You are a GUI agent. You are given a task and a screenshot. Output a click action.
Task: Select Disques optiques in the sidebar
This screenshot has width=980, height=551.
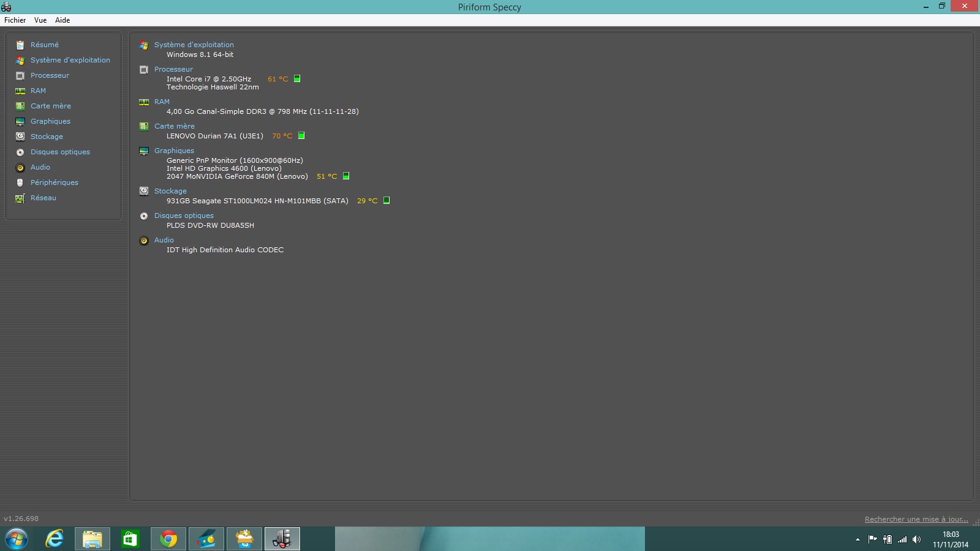pos(60,152)
